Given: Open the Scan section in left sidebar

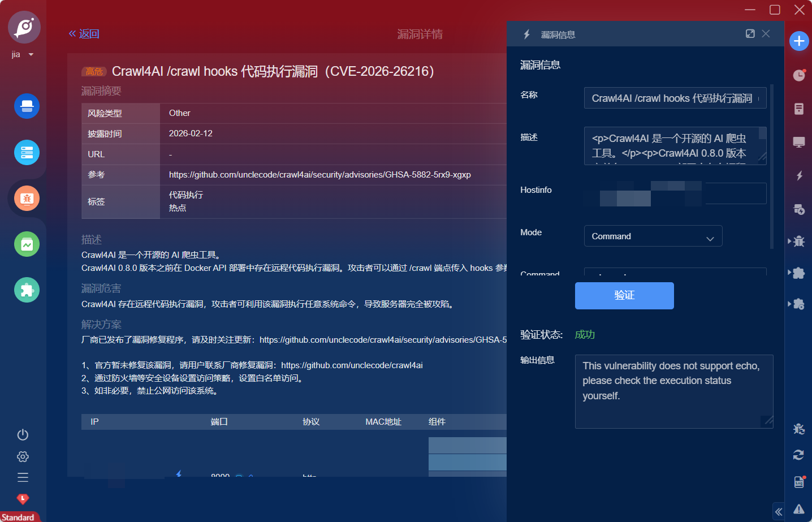Looking at the screenshot, I should click(27, 106).
